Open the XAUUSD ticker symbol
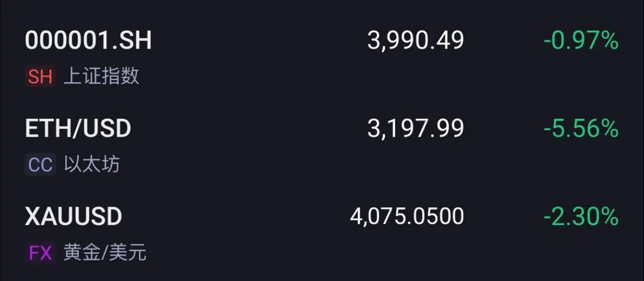Screen dimensions: 644x281 point(74,217)
